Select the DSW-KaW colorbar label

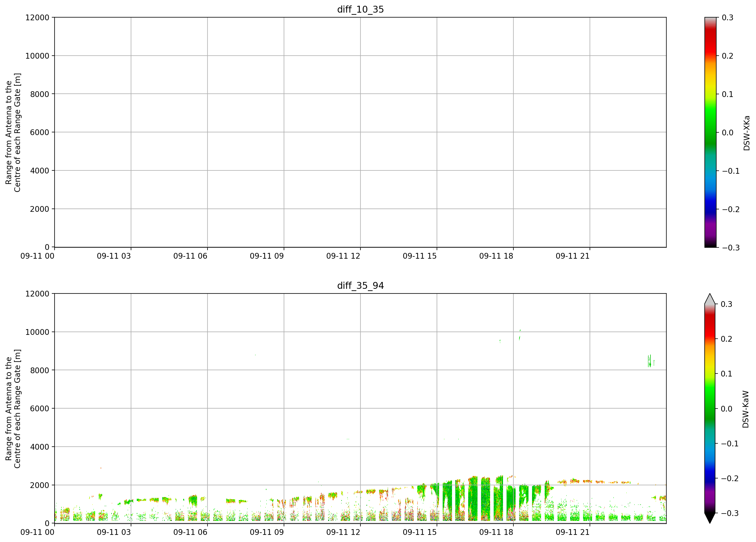(746, 409)
